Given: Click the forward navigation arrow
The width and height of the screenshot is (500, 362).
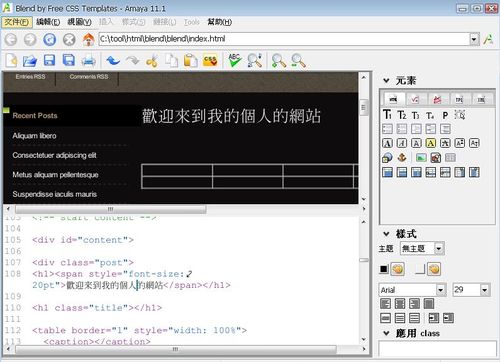Looking at the screenshot, I should coord(30,40).
